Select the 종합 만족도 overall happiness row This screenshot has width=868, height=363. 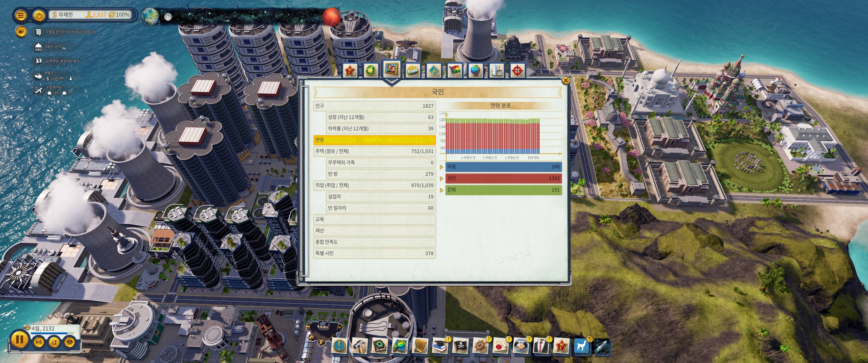(x=374, y=242)
